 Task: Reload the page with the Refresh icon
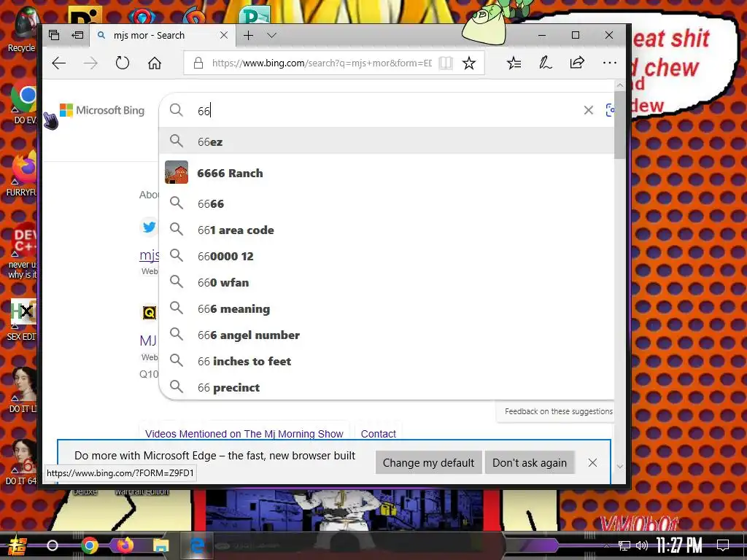point(123,63)
